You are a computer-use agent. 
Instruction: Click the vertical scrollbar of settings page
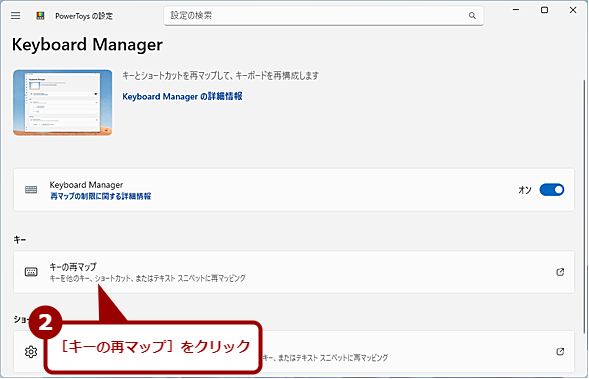point(584,207)
